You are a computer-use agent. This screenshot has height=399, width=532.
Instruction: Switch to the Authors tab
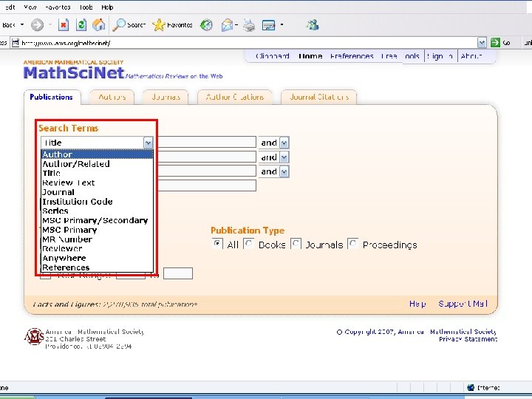112,97
